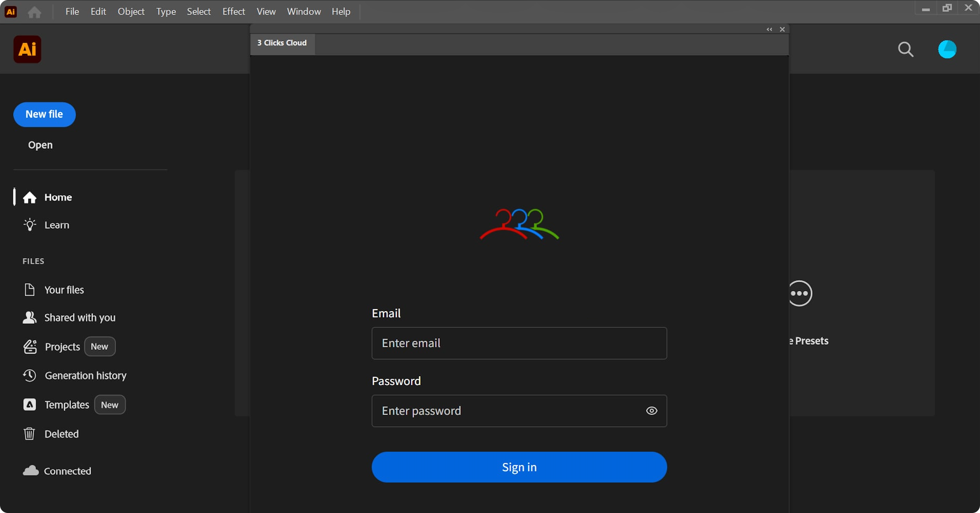
Task: Open the Window menu
Action: [x=304, y=11]
